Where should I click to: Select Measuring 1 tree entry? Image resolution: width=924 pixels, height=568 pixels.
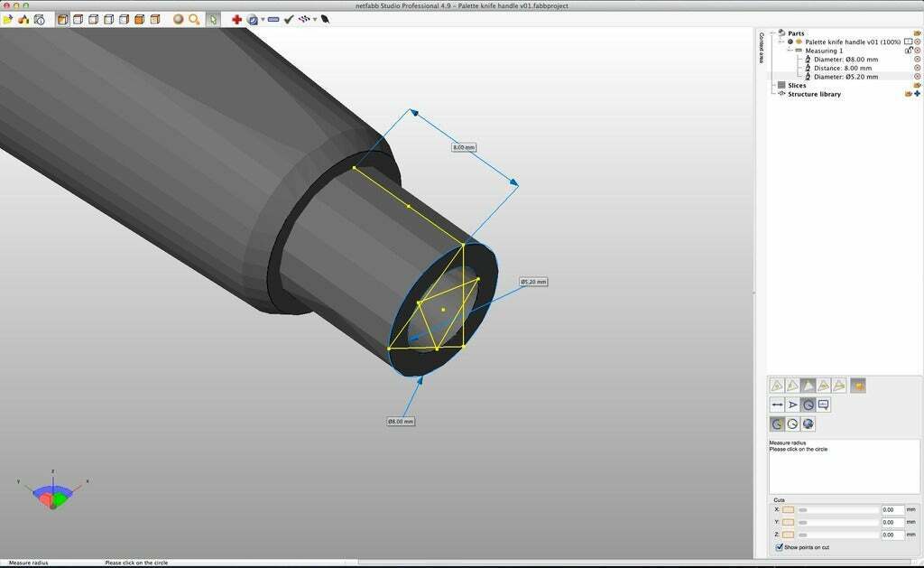(824, 51)
